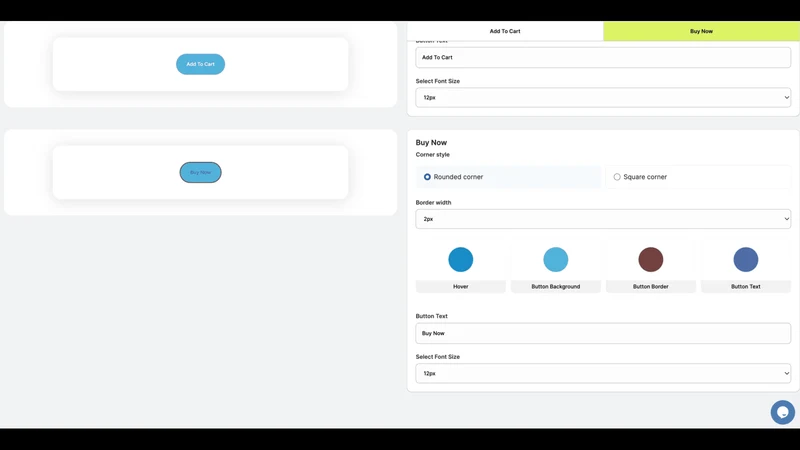Pick the Button Text color swatch circle
This screenshot has height=450, width=800.
point(745,259)
